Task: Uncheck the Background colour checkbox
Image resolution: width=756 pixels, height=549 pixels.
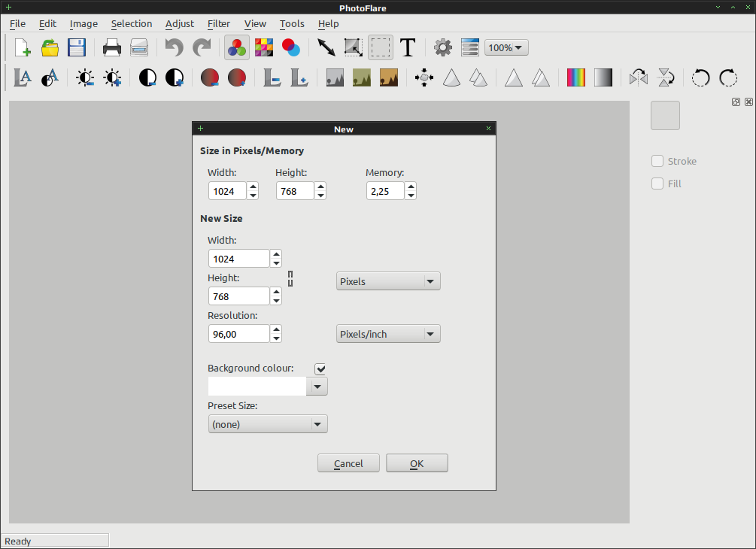Action: pos(320,369)
